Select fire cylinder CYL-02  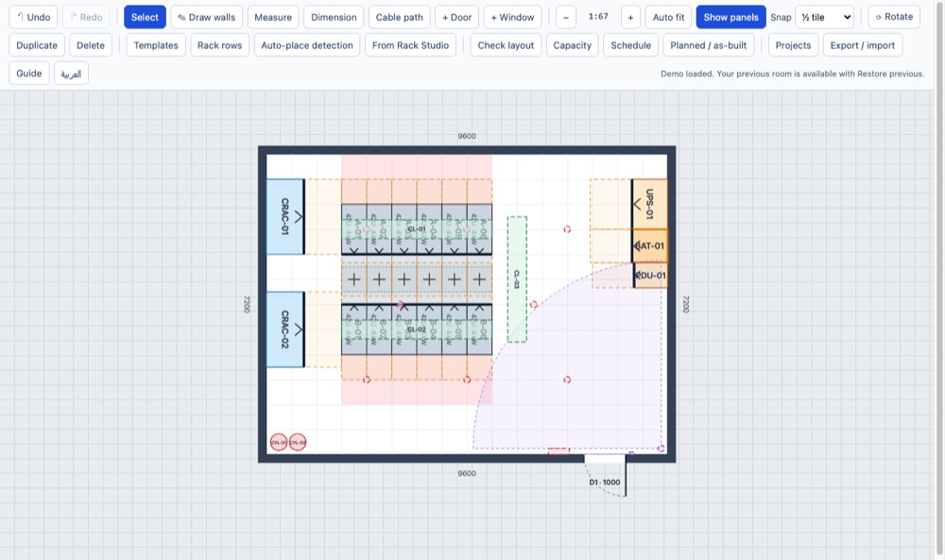[x=298, y=443]
